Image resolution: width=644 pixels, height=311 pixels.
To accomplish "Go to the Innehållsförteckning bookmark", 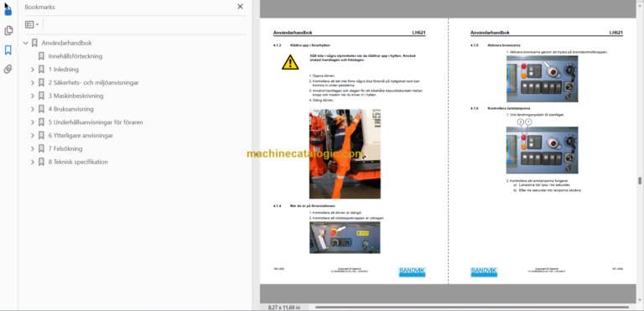I will tap(75, 56).
